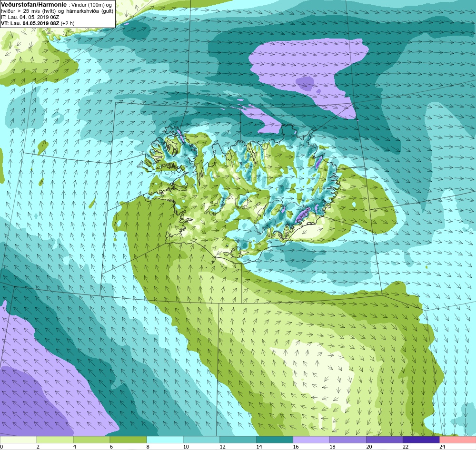Select the 2–4 m/s light green legend swatch
Viewport: 476px width, 450px height.
tap(55, 440)
